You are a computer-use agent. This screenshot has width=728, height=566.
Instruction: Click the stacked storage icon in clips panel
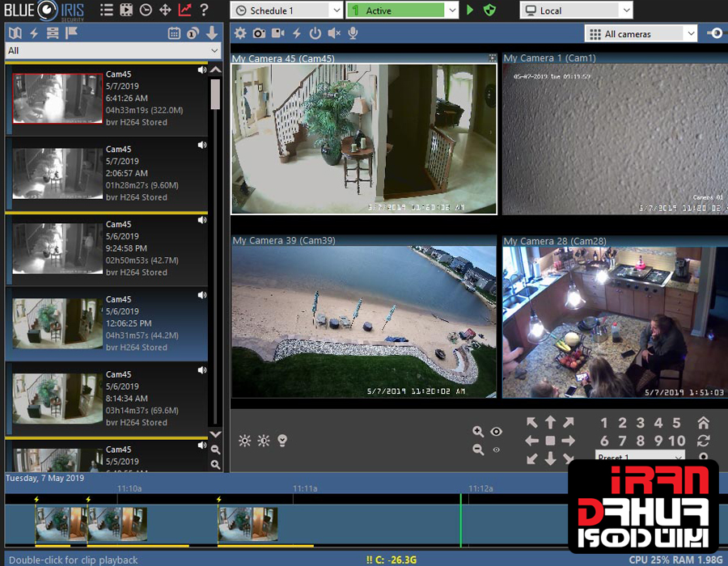53,33
